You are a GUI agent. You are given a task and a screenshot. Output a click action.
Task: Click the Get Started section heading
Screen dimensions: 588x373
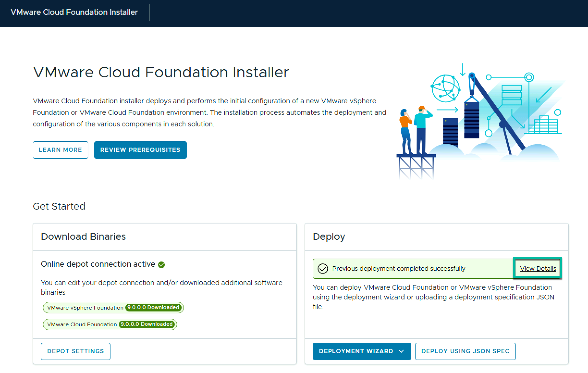pyautogui.click(x=59, y=206)
